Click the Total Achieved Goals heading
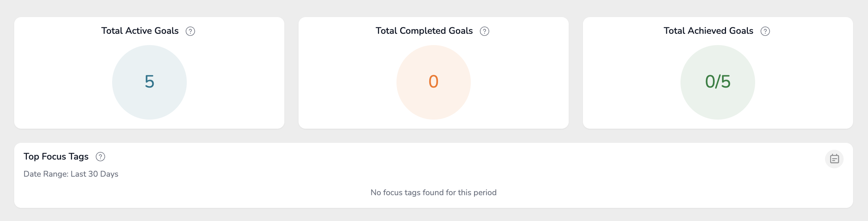This screenshot has width=868, height=221. [708, 31]
